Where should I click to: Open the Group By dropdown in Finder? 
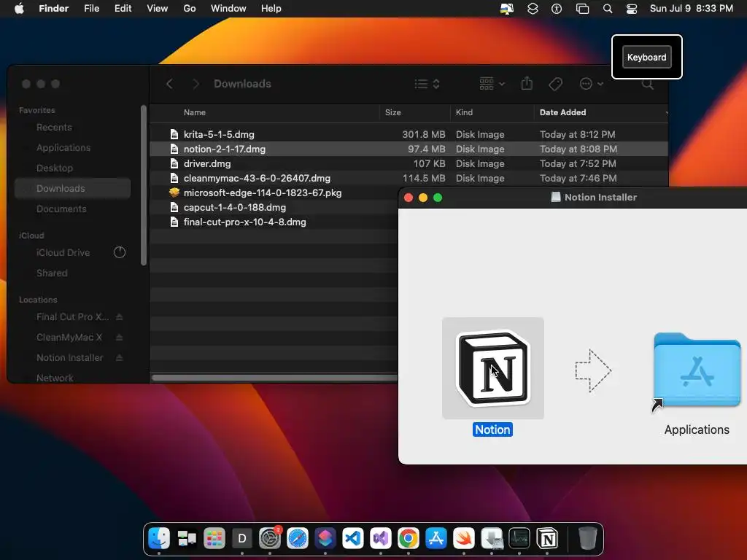pyautogui.click(x=492, y=84)
